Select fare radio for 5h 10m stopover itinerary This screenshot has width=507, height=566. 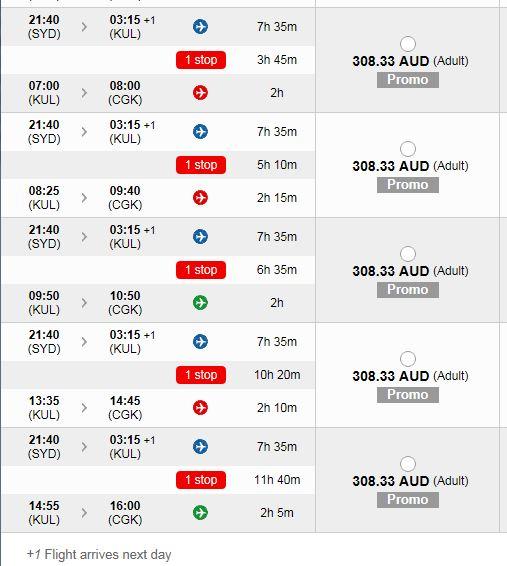point(408,149)
